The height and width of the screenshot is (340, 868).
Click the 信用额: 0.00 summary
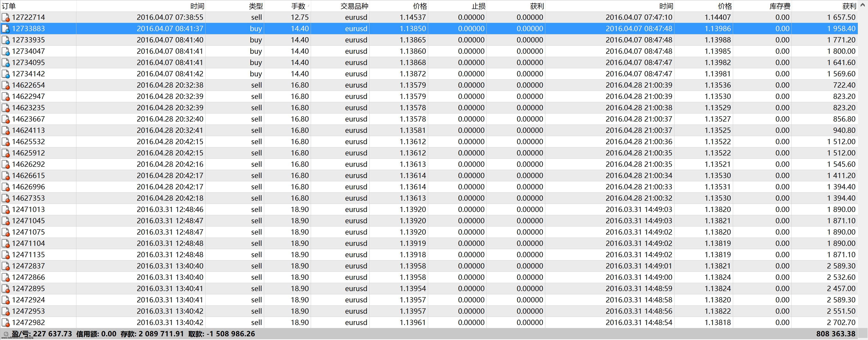96,334
